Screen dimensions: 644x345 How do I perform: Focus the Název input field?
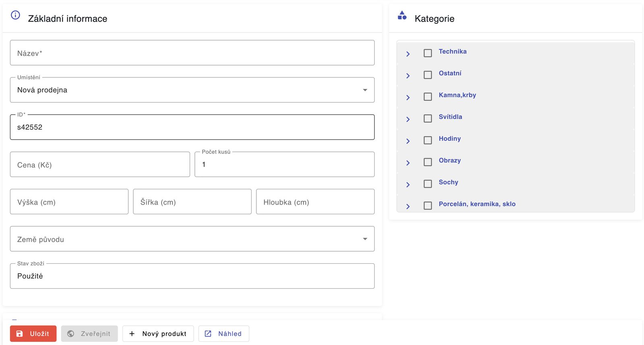(192, 53)
